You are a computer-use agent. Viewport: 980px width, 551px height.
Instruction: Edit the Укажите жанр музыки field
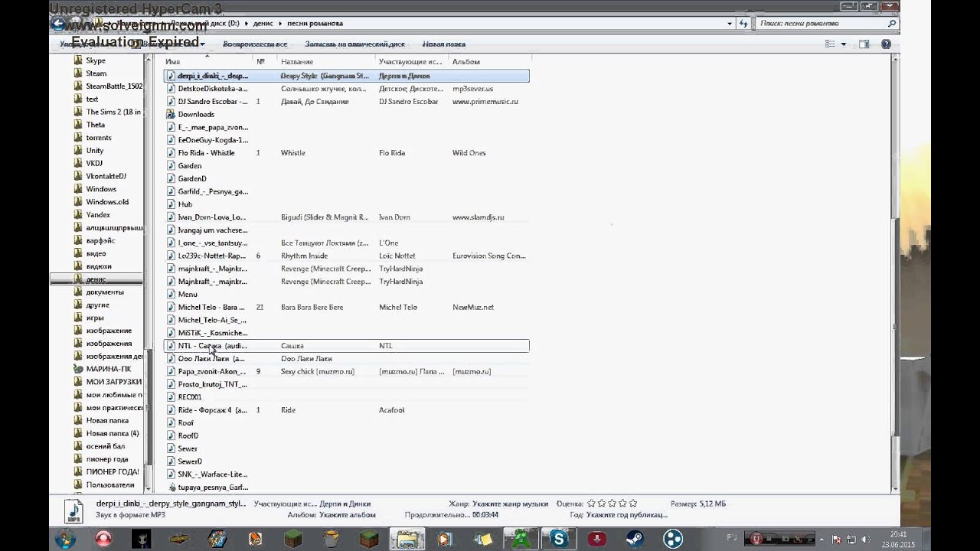510,504
